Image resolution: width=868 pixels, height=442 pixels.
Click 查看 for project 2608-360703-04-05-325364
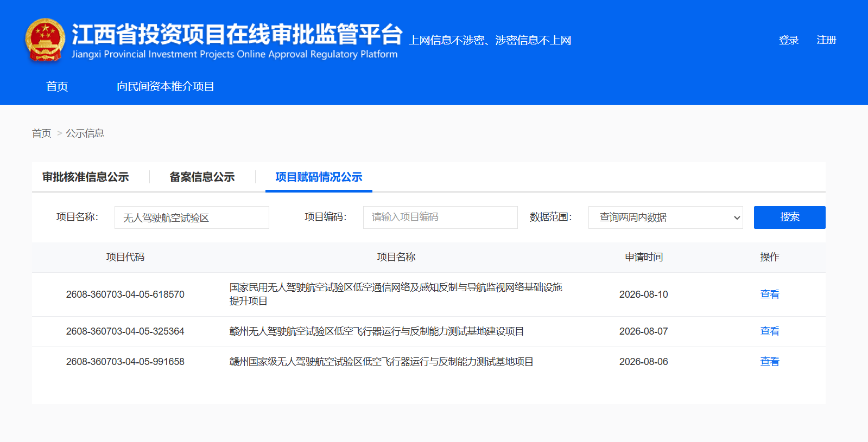770,331
